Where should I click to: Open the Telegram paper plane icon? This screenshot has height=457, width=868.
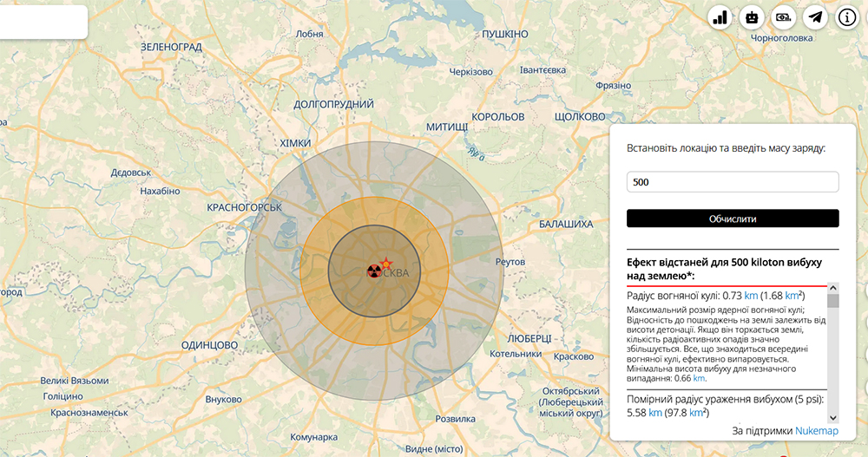click(814, 16)
